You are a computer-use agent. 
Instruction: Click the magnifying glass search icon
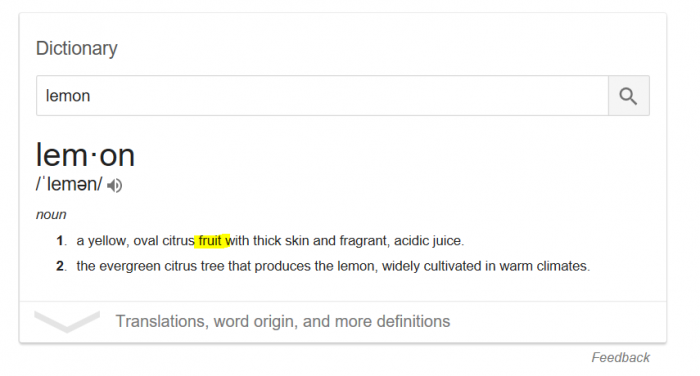(628, 96)
